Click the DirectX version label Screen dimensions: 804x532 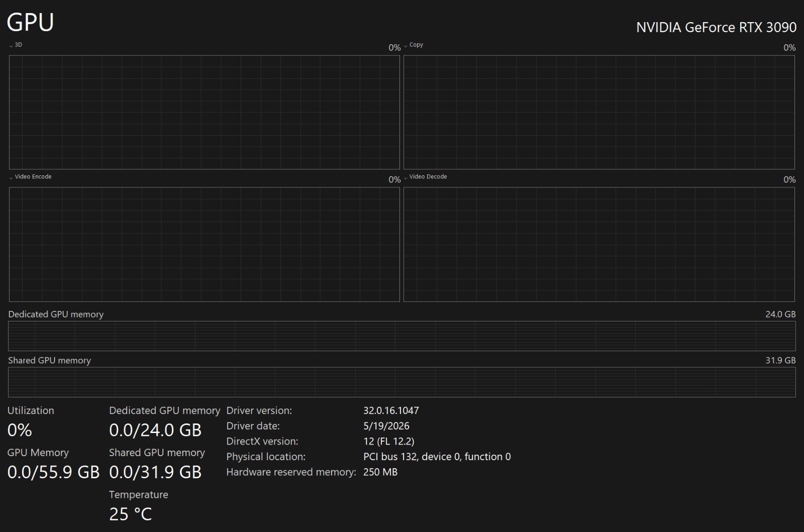pos(262,442)
